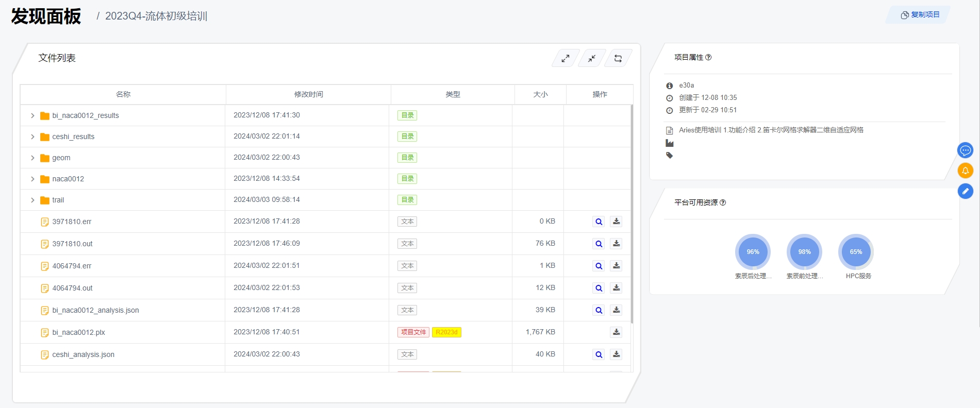Image resolution: width=980 pixels, height=408 pixels.
Task: Click the R2023d version tag
Action: (x=446, y=332)
